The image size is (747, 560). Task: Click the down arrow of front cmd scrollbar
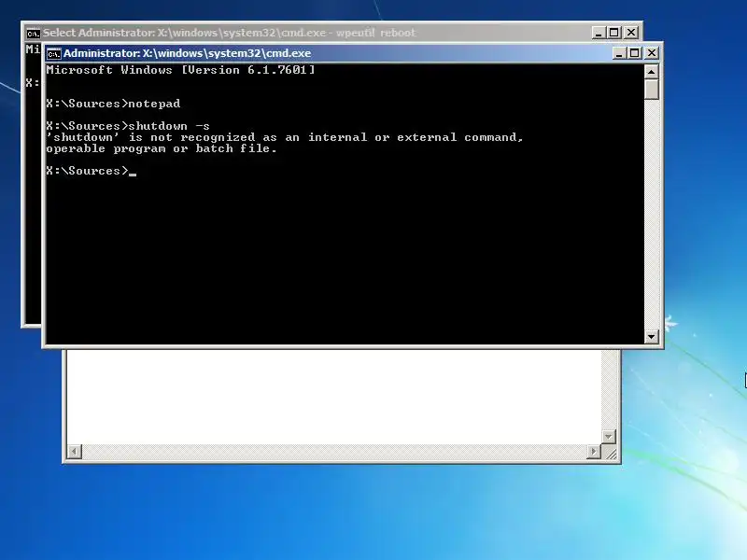point(651,337)
